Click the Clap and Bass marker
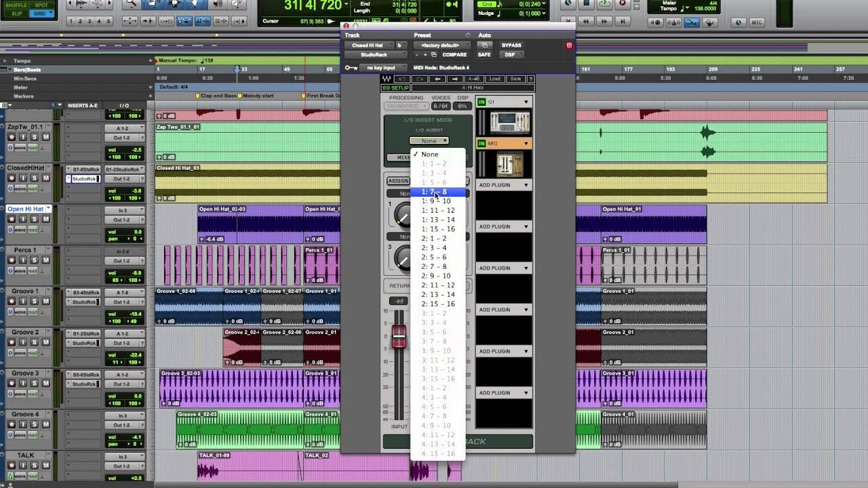 click(216, 96)
